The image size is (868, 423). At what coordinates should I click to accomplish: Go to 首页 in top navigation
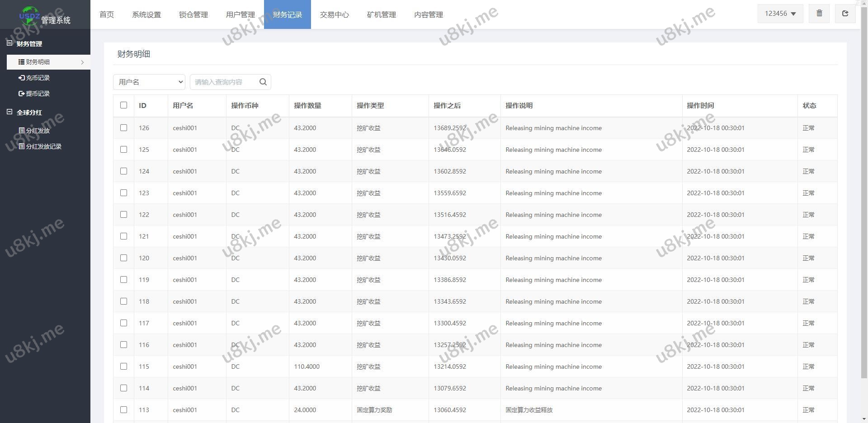coord(107,14)
